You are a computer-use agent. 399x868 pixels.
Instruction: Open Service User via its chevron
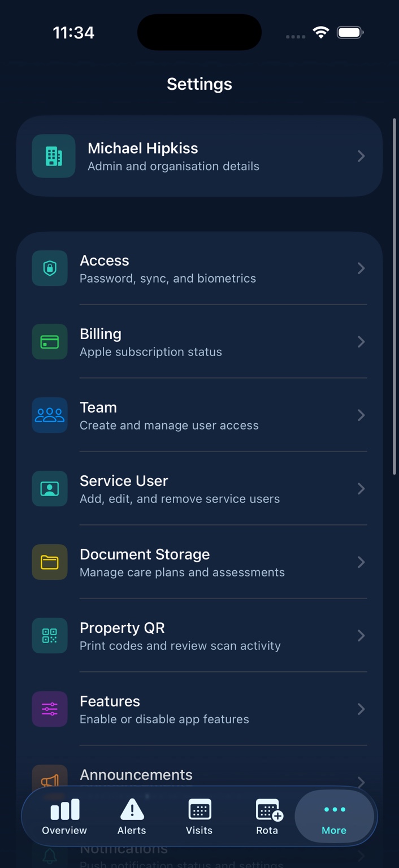(361, 488)
